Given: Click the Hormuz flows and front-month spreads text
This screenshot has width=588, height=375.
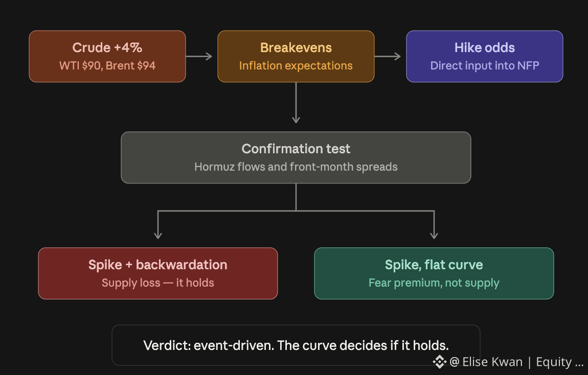Looking at the screenshot, I should [296, 167].
